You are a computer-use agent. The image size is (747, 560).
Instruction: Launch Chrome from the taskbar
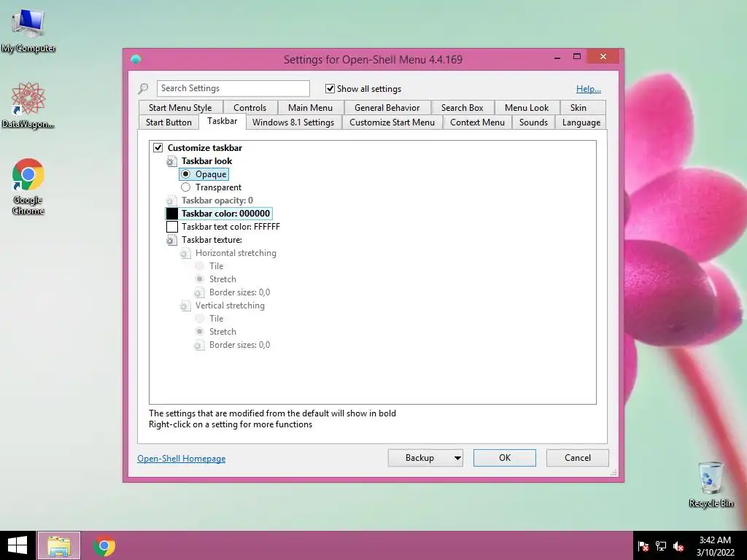104,545
